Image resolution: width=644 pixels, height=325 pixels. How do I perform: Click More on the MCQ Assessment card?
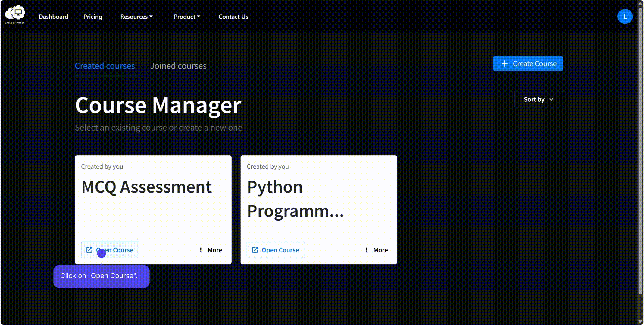coord(211,250)
